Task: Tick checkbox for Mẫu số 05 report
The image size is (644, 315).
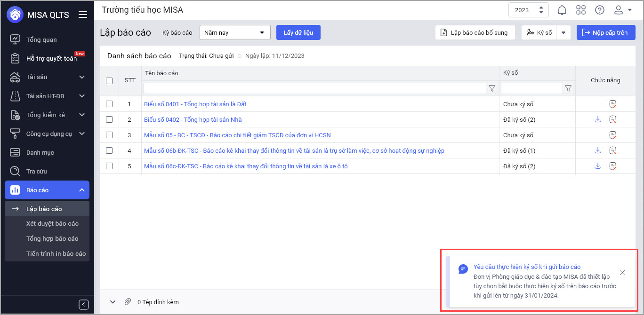Action: point(109,135)
